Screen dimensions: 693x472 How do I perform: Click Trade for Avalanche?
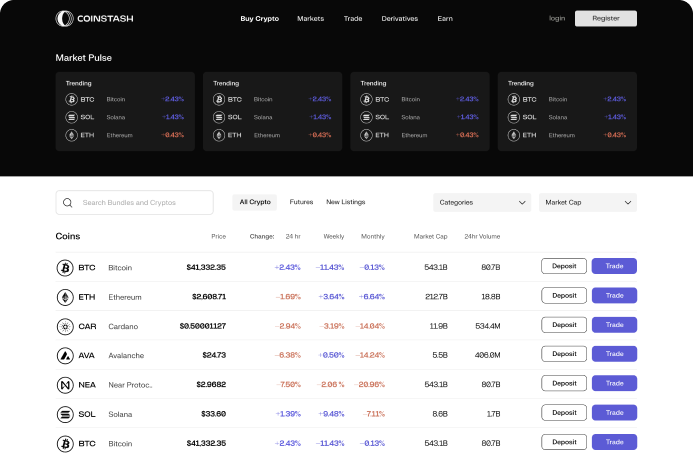pos(614,354)
